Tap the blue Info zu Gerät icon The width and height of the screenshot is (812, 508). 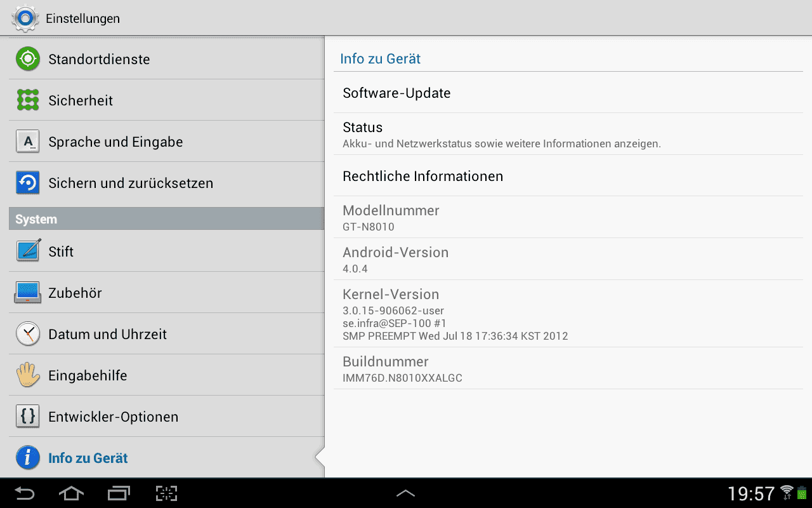pyautogui.click(x=27, y=458)
